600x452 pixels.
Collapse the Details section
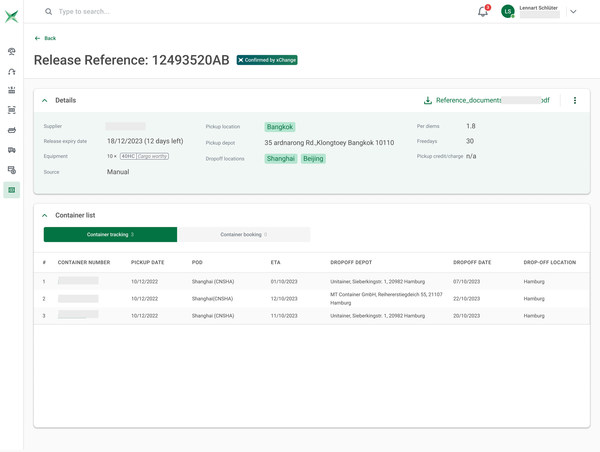click(x=45, y=101)
